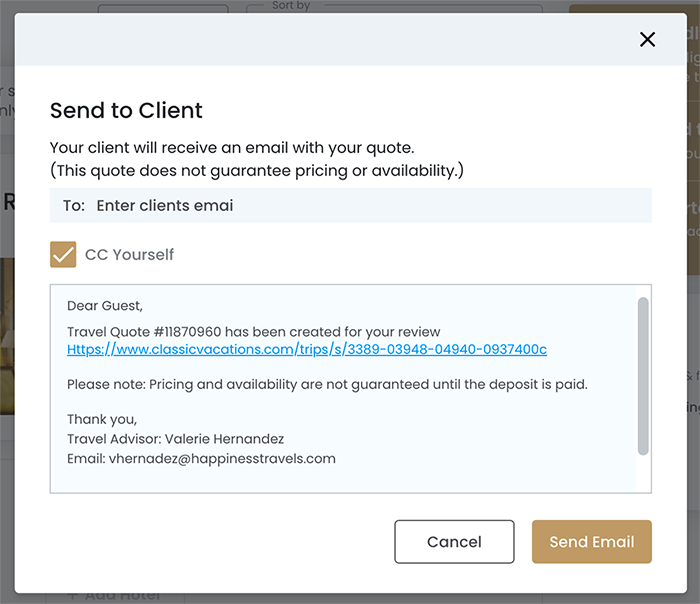700x604 pixels.
Task: Place cursor on the Dear Guest line
Action: [x=105, y=306]
